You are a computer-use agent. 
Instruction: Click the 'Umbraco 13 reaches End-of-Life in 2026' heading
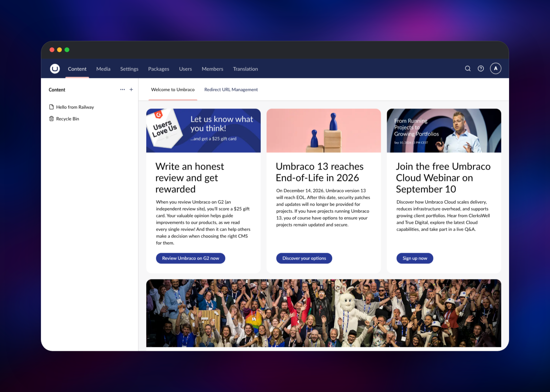[320, 172]
